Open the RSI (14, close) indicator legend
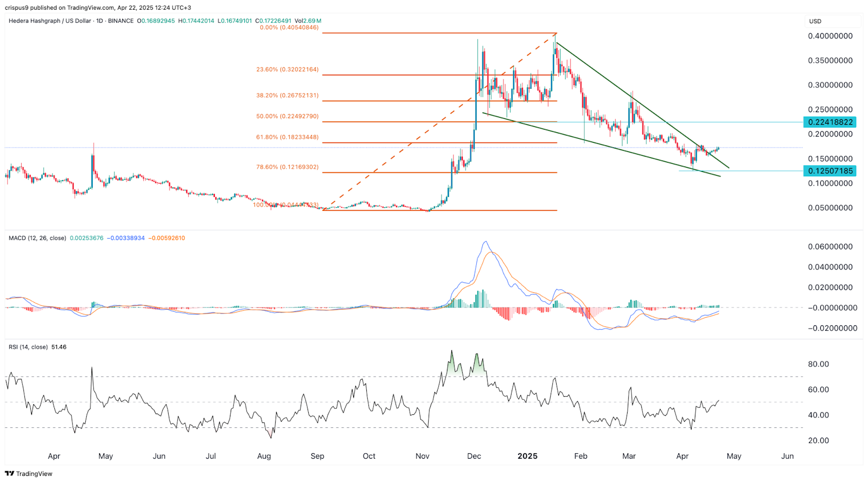 28,347
